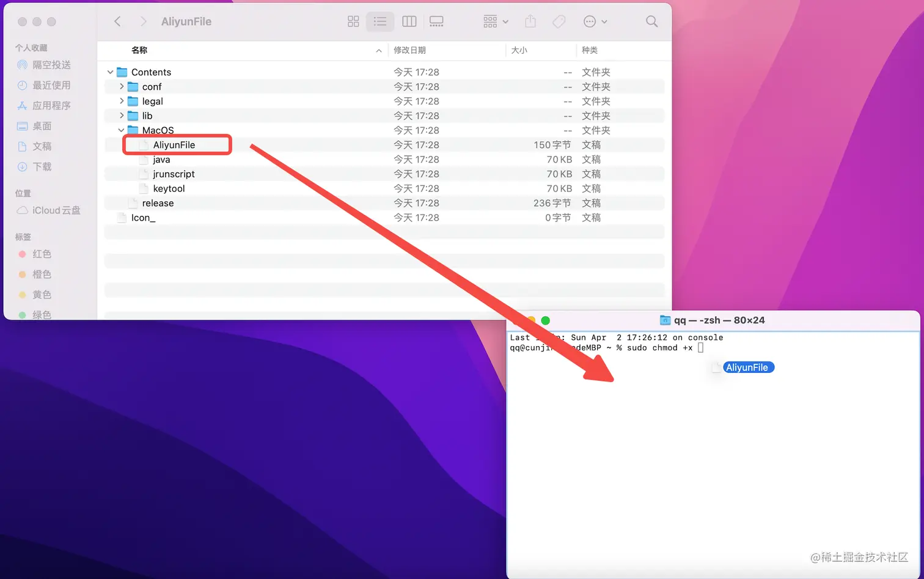Click the Share toolbar icon
This screenshot has width=924, height=579.
coord(530,21)
